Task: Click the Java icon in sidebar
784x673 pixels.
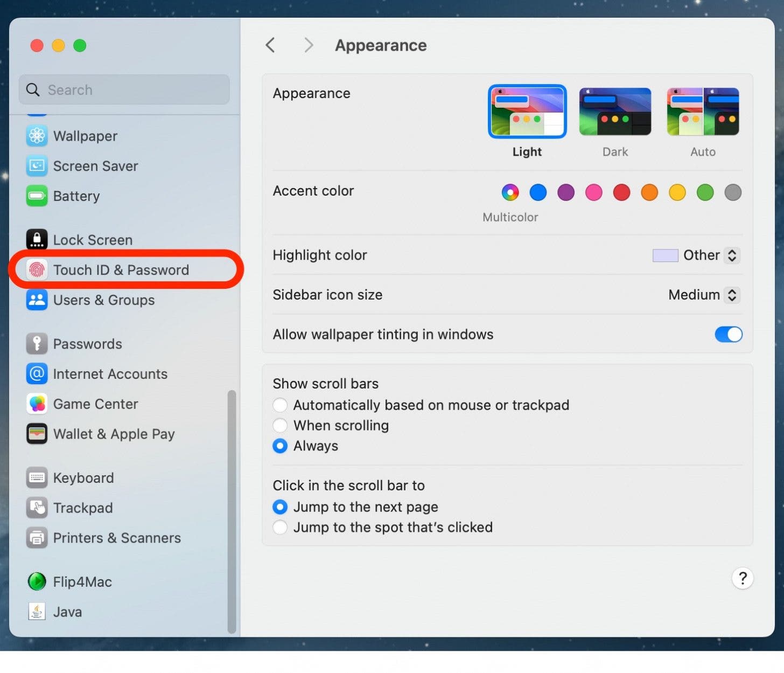Action: click(37, 612)
